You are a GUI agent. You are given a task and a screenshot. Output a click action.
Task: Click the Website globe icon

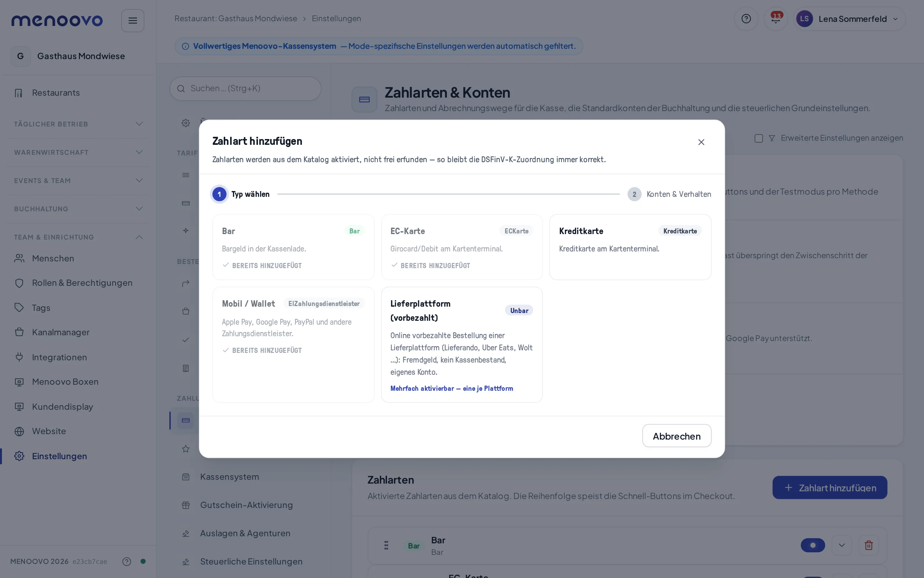(19, 431)
